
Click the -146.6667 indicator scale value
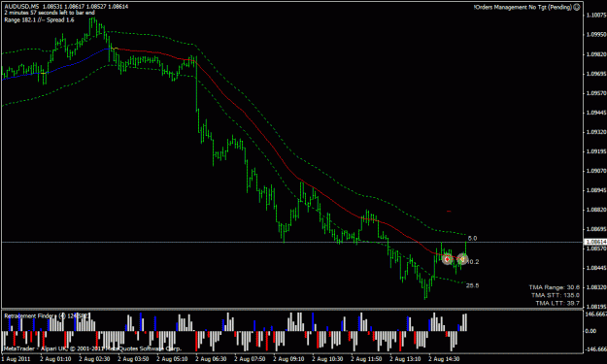click(596, 348)
